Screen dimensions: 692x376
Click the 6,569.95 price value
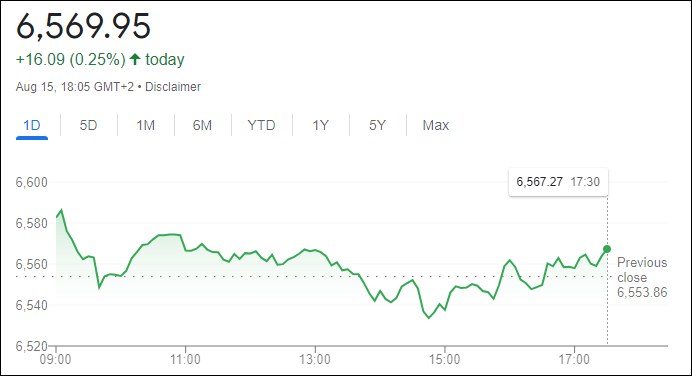click(84, 26)
